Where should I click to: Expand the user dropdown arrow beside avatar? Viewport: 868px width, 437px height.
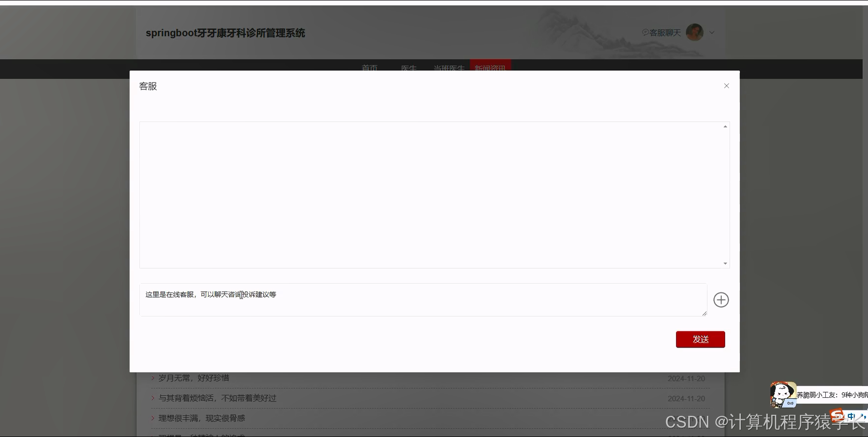pos(711,32)
